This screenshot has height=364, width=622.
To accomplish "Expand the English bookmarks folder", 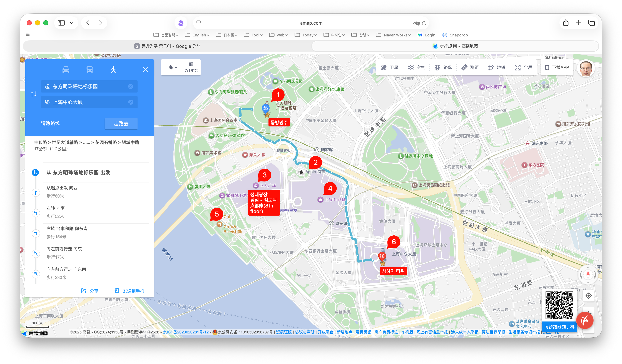I will point(197,35).
